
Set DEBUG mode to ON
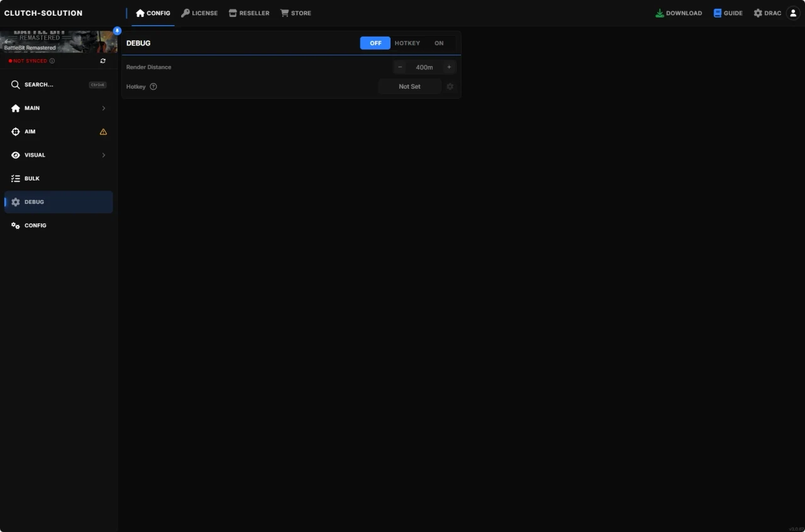coord(439,43)
